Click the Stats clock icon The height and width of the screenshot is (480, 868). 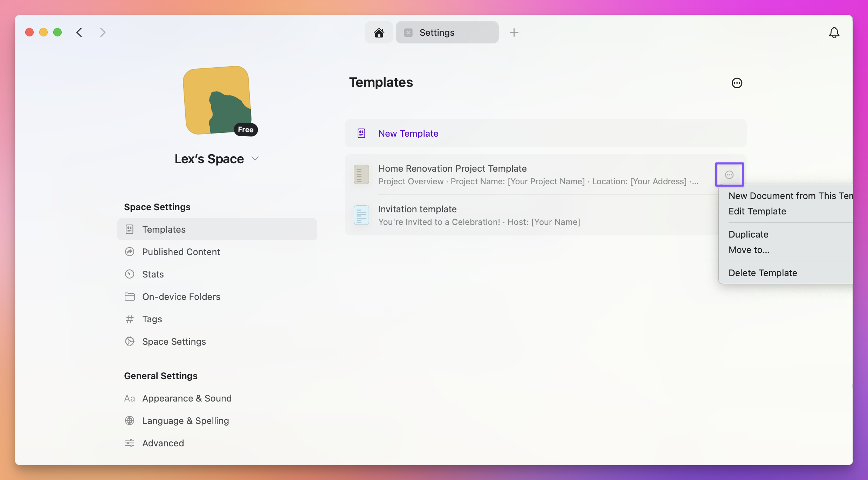(x=130, y=274)
